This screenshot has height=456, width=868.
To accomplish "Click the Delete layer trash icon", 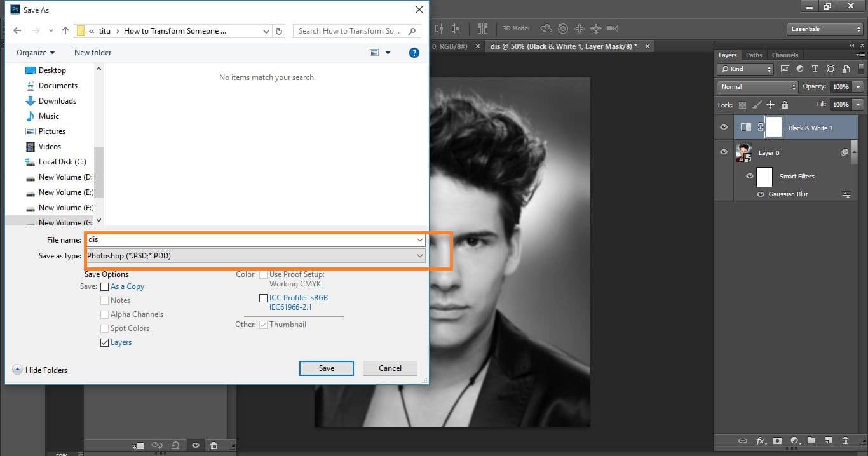I will [x=846, y=441].
